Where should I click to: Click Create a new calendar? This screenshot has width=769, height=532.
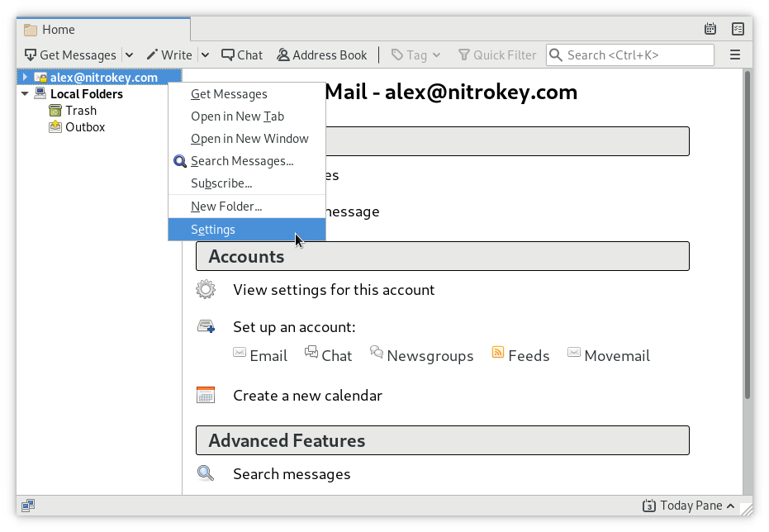tap(307, 396)
